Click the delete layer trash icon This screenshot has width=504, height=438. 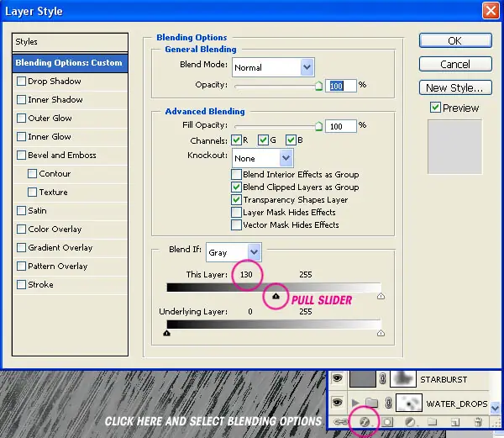[x=478, y=421]
